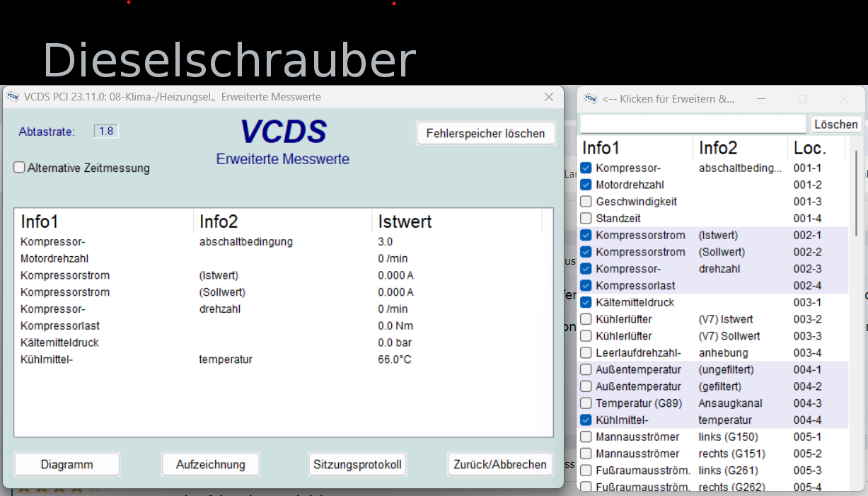Check Mannausströmer links (G150) checkbox
Image resolution: width=868 pixels, height=496 pixels.
pos(586,437)
